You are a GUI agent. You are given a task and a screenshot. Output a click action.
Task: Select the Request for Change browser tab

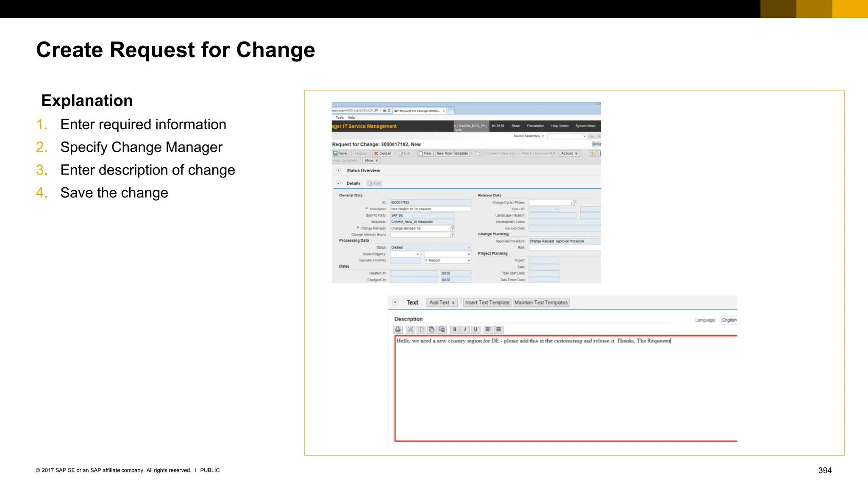(420, 111)
